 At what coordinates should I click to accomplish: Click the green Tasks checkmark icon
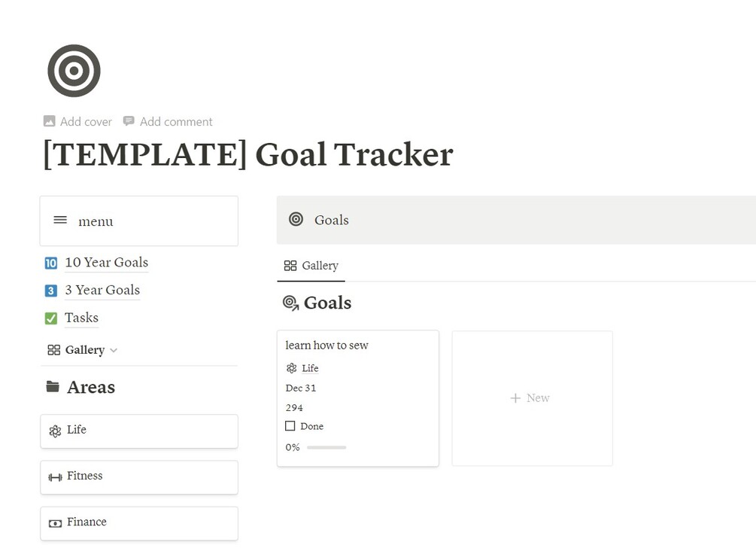50,318
